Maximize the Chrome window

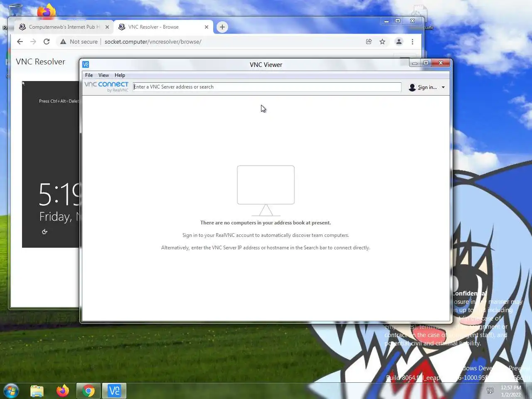click(x=398, y=21)
